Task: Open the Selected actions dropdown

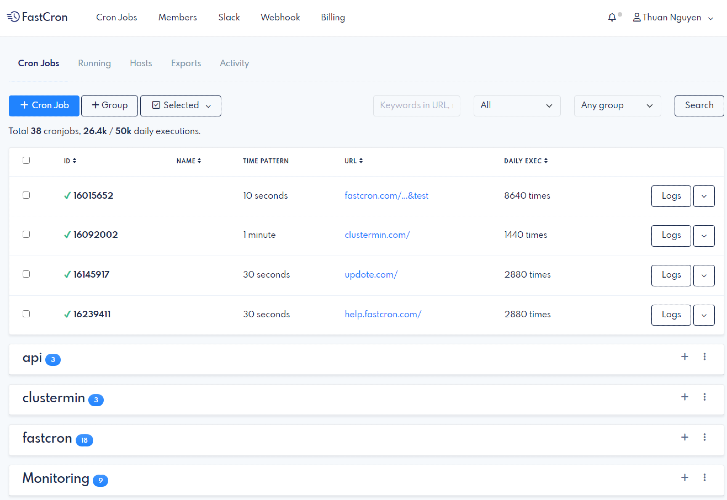Action: 181,106
